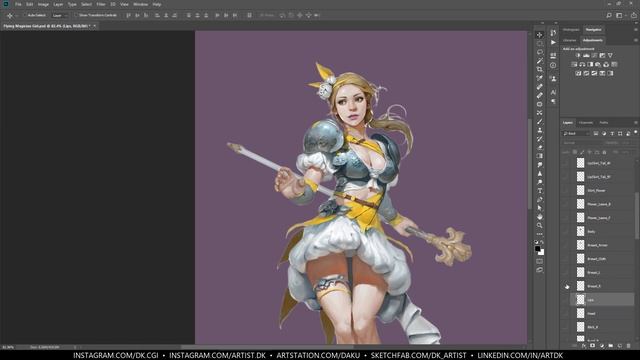The image size is (640, 360).
Task: Select the Breast_Cloth layer
Action: [602, 259]
